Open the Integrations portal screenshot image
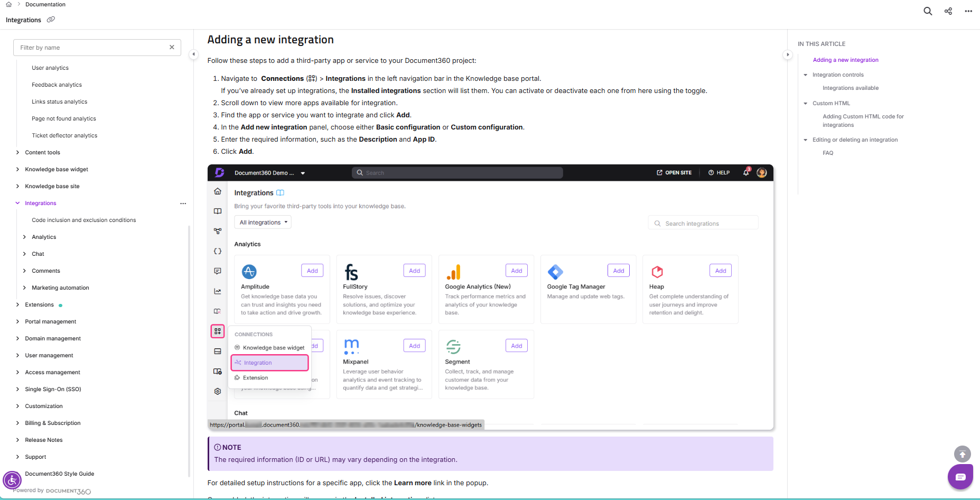Image resolution: width=980 pixels, height=500 pixels. pyautogui.click(x=490, y=297)
